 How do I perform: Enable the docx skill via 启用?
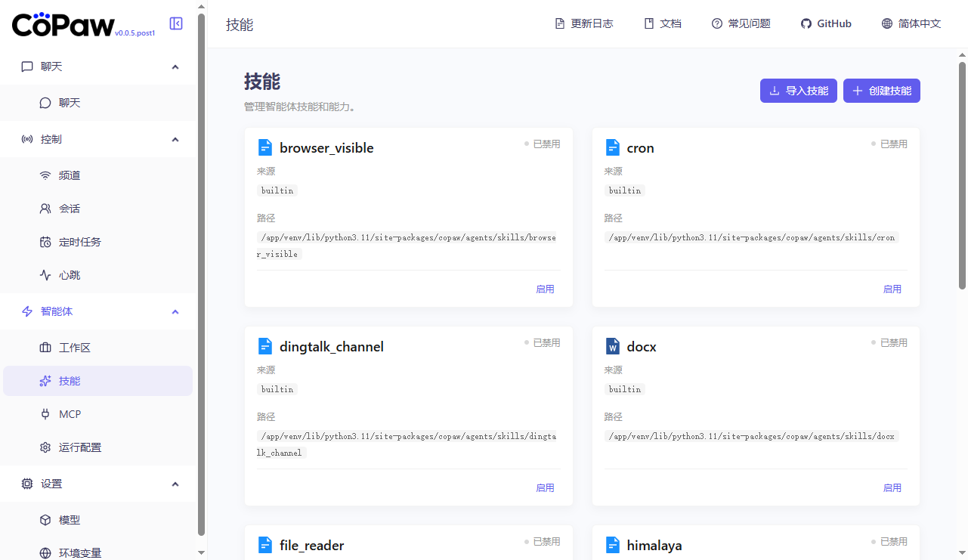pos(892,487)
